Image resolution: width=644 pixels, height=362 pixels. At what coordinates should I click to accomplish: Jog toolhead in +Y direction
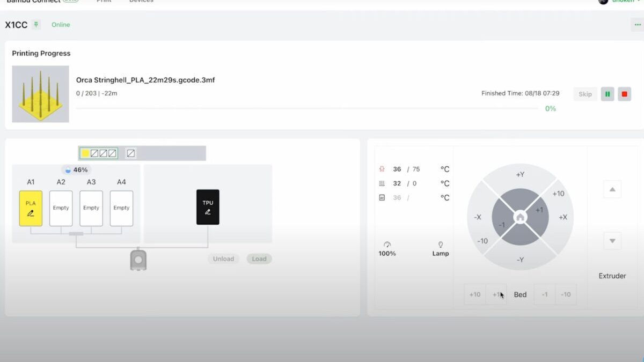[520, 175]
